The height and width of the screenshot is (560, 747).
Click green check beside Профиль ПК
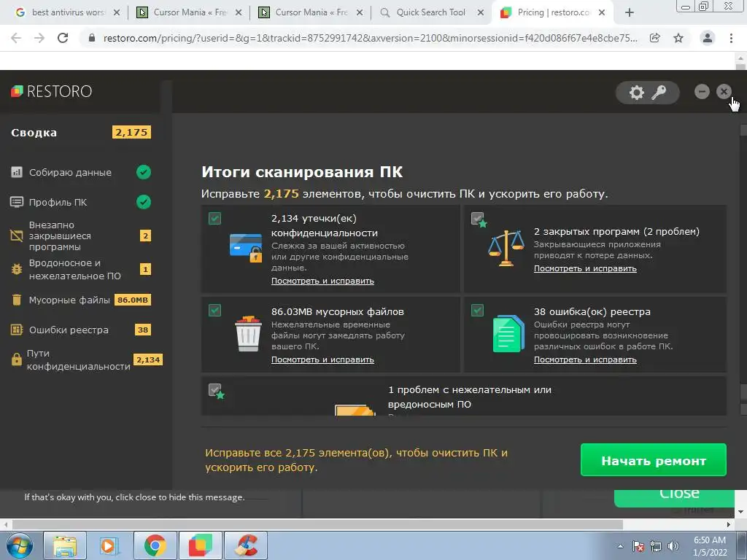[x=144, y=202]
